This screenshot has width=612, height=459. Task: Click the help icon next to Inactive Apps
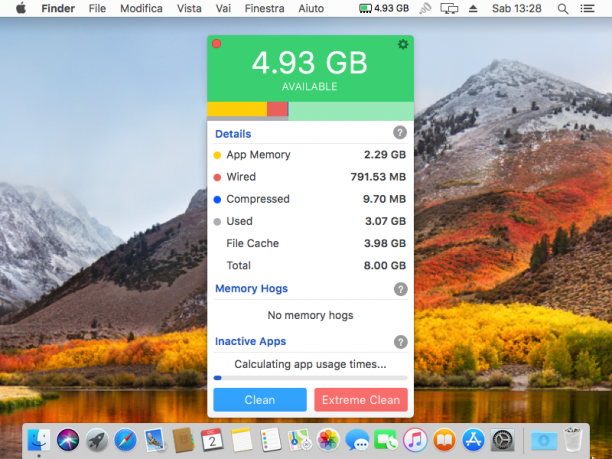[400, 342]
